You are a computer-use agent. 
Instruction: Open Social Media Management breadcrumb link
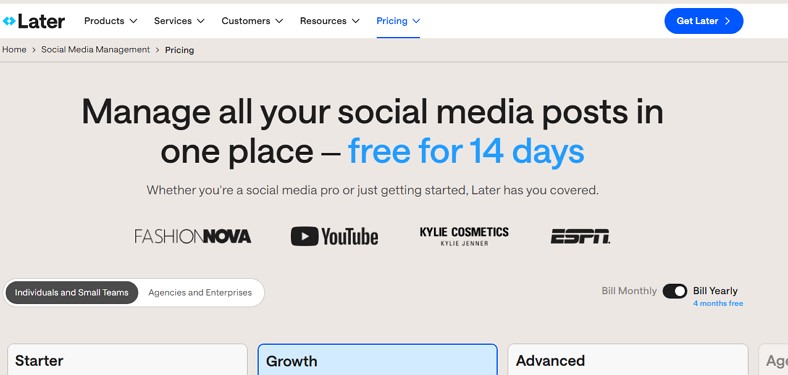click(x=95, y=50)
